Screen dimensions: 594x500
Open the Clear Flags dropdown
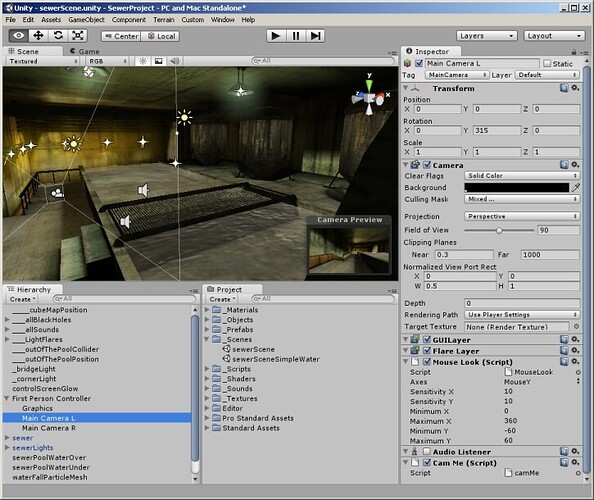(x=522, y=176)
